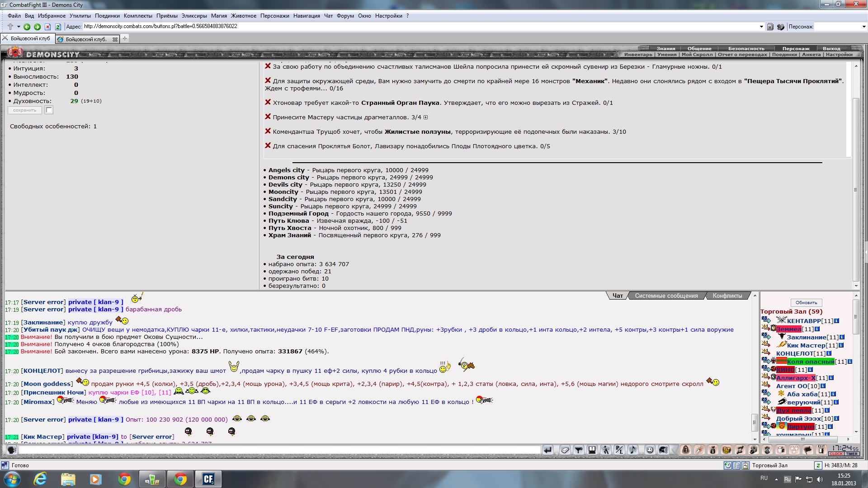Open a new tab with plus button
Image resolution: width=868 pixels, height=488 pixels.
click(x=125, y=38)
